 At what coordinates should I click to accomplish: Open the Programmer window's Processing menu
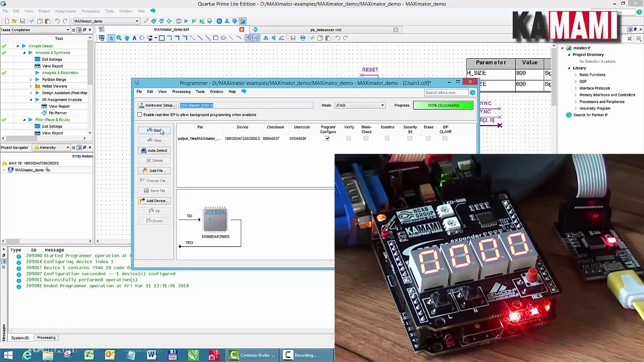(x=181, y=92)
